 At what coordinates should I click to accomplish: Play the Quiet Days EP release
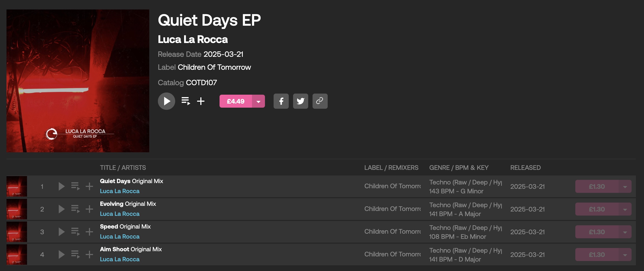pyautogui.click(x=167, y=101)
